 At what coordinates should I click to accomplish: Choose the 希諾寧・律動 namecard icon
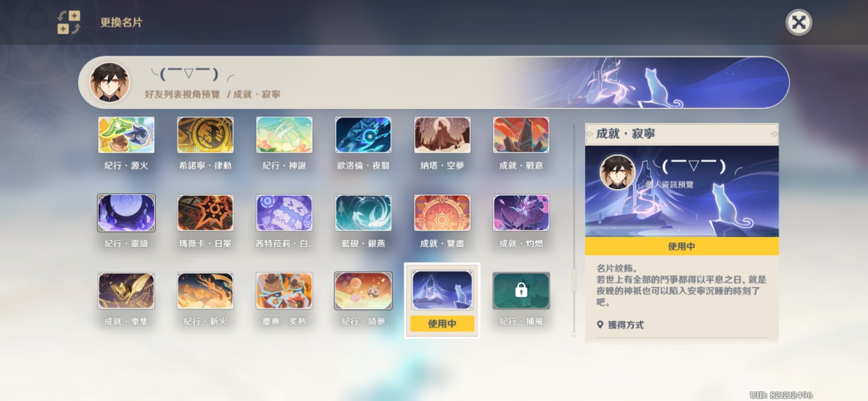(205, 135)
